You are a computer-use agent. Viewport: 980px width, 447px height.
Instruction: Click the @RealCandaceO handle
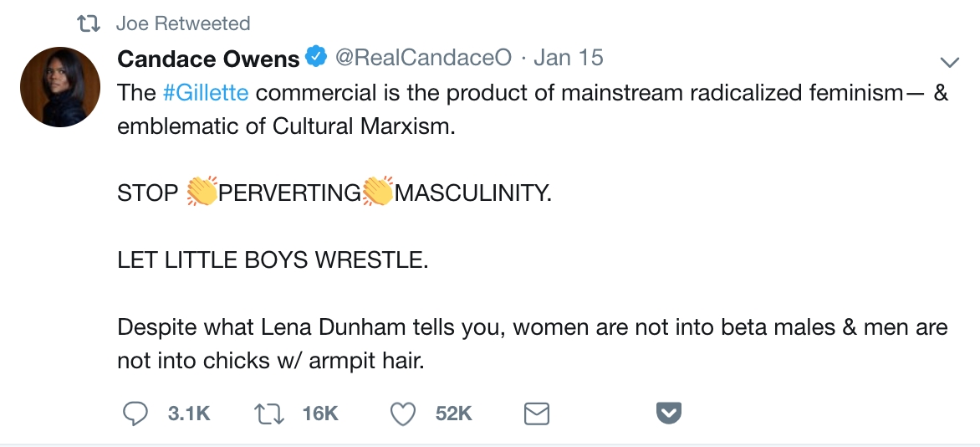pyautogui.click(x=422, y=59)
